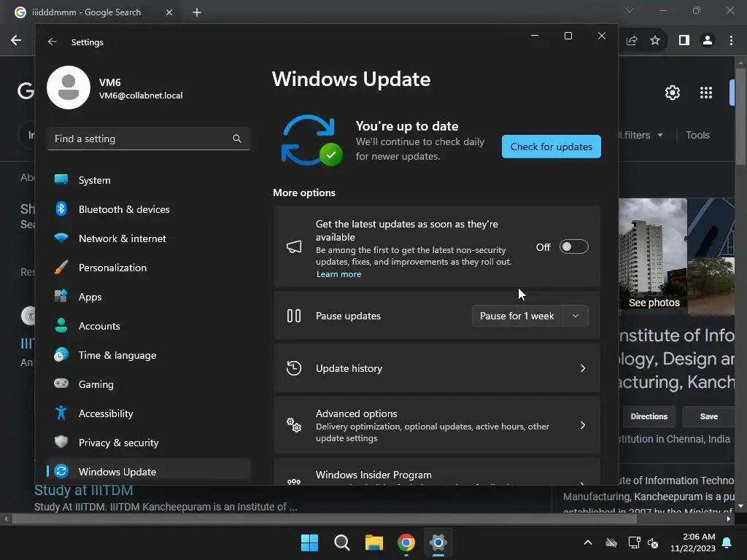
Task: Open Chrome profile icon
Action: click(x=708, y=41)
